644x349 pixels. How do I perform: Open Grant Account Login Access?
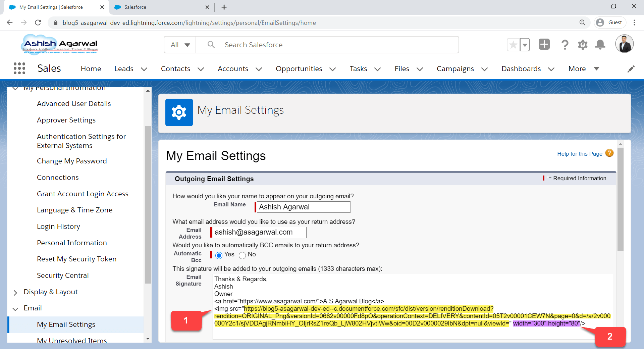(x=83, y=194)
